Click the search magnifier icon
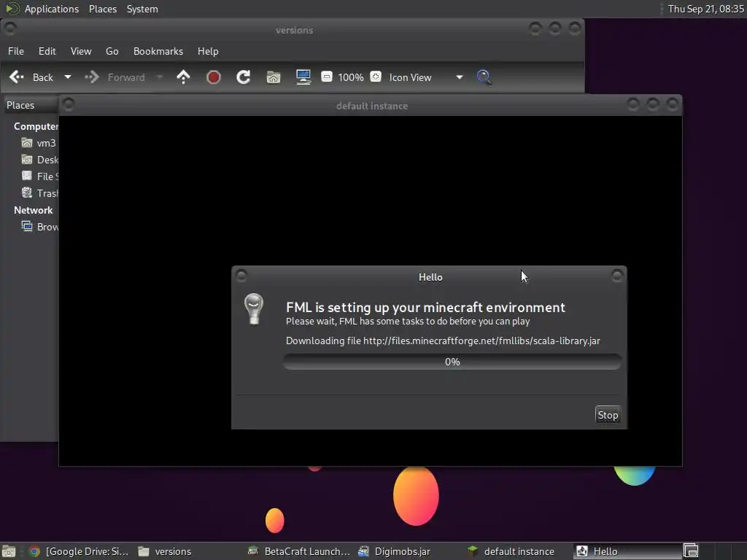This screenshot has height=560, width=747. [x=484, y=77]
